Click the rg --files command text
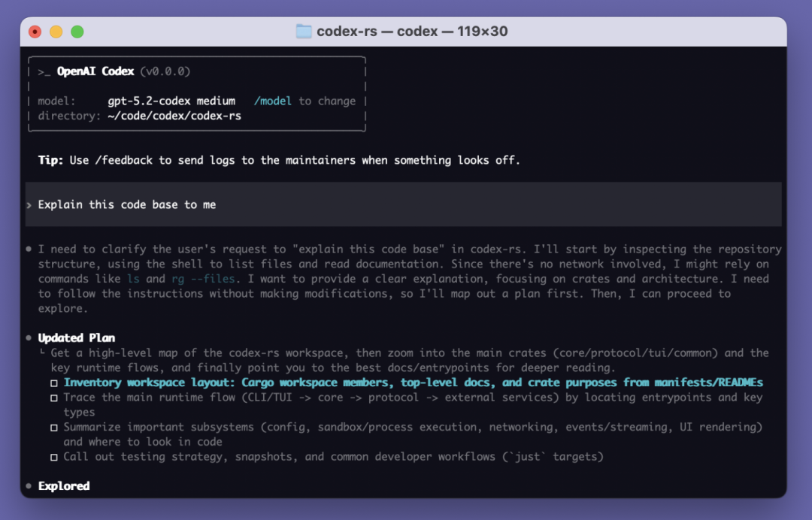Screen dimensions: 812x520 [x=203, y=279]
